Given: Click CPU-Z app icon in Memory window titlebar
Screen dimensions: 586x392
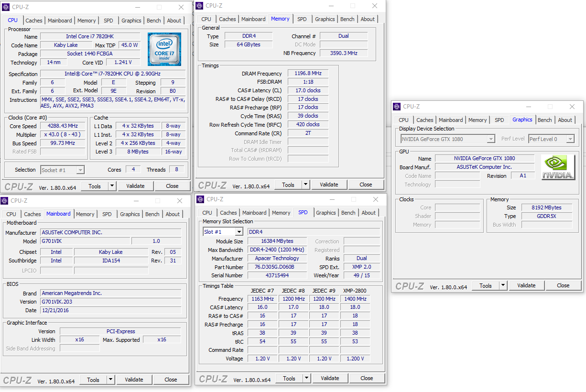Looking at the screenshot, I should [200, 6].
